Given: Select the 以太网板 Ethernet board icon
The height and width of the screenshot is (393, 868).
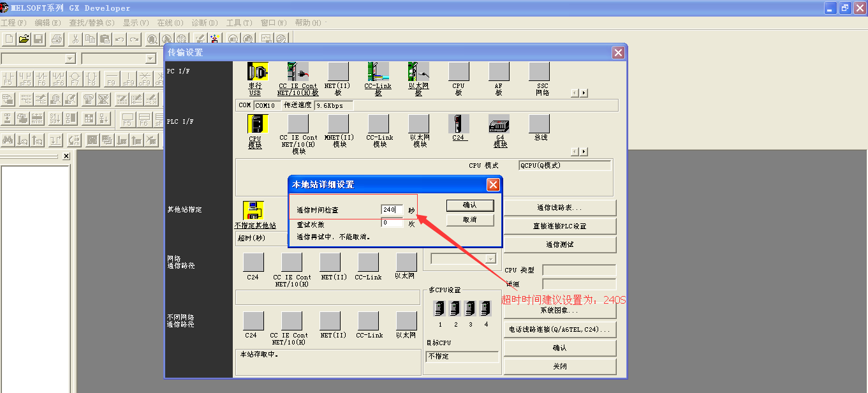Looking at the screenshot, I should 418,70.
